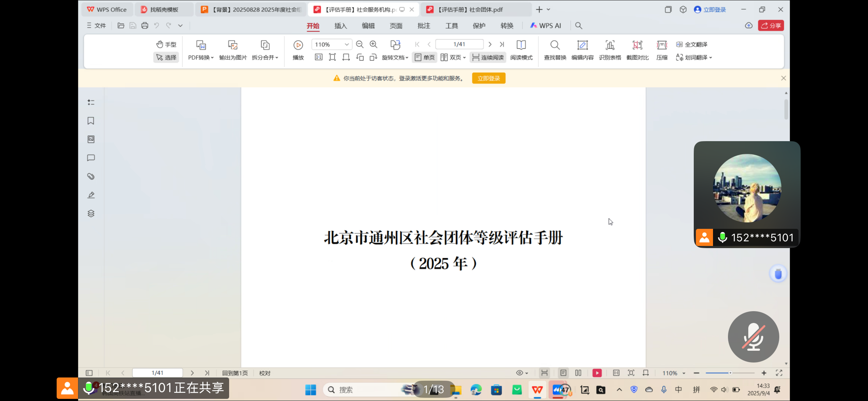868x401 pixels.
Task: Open the Double Page (双页) dropdown
Action: pos(453,57)
